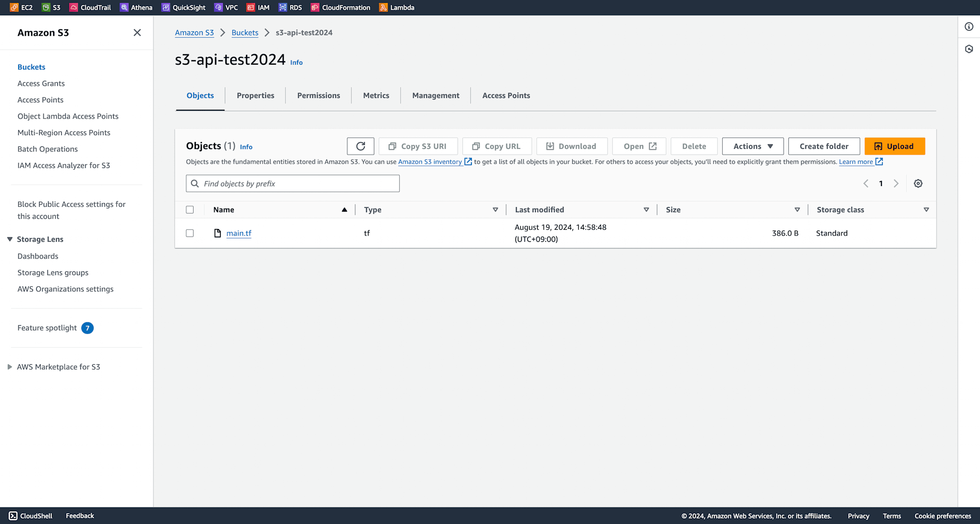
Task: Open the info panel icon on right edge
Action: click(x=969, y=26)
